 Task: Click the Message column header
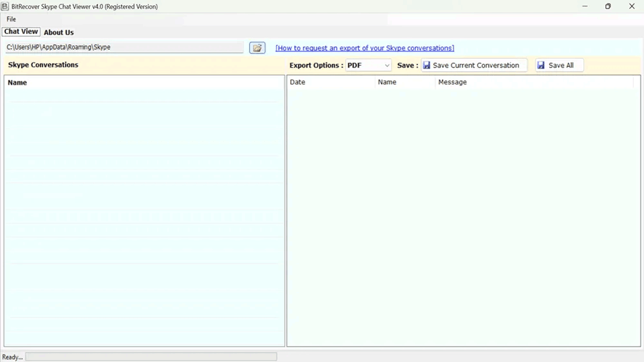pyautogui.click(x=534, y=82)
